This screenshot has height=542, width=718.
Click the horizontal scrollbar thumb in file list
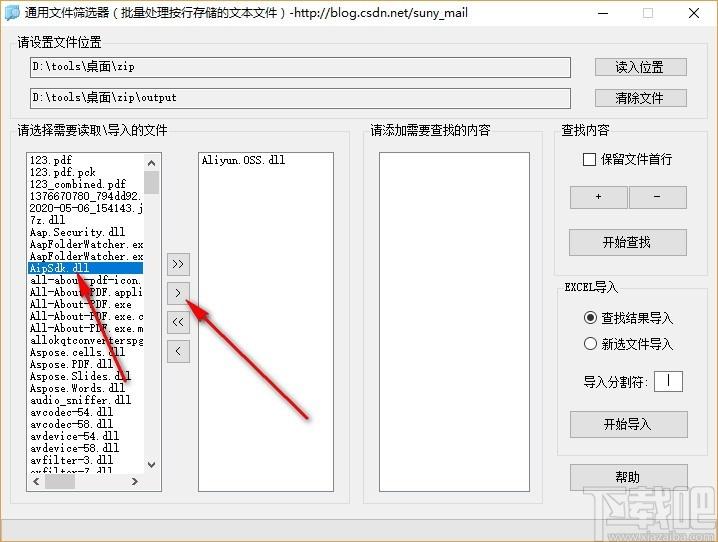click(x=60, y=482)
